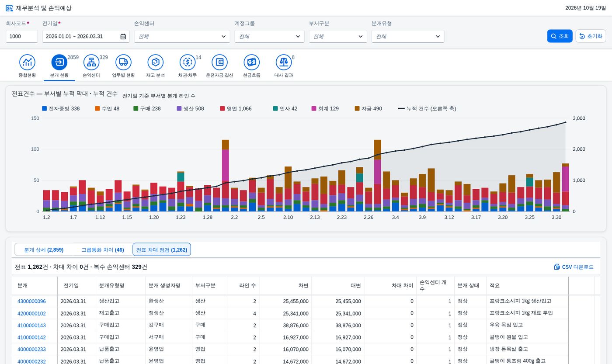Select the 분개 현황 journal icon
The image size is (612, 364).
pos(59,62)
